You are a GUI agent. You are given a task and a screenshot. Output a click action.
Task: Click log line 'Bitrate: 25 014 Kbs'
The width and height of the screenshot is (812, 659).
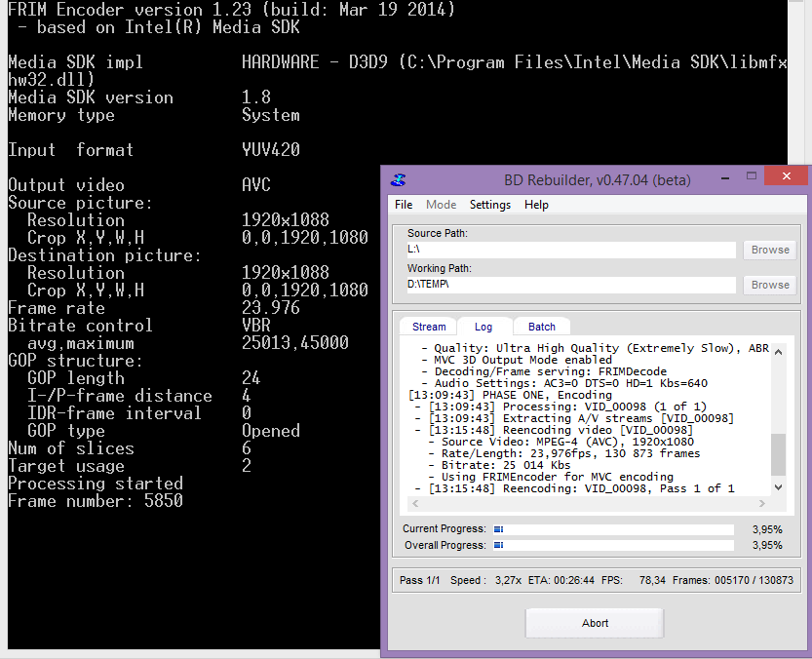(x=499, y=465)
